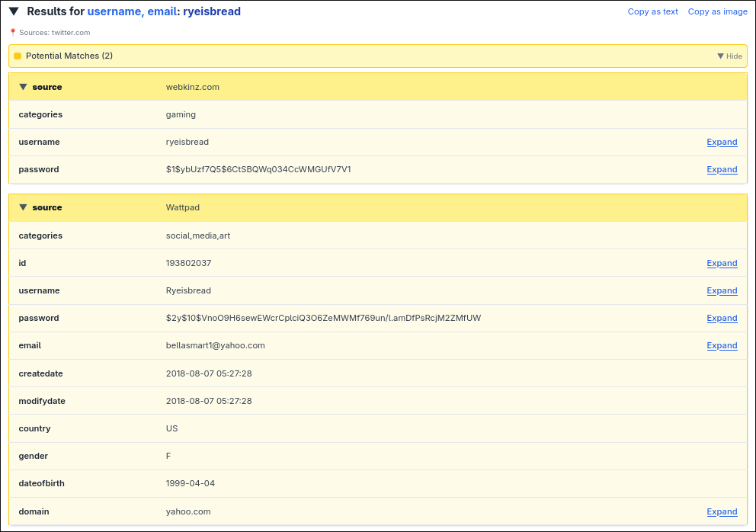The height and width of the screenshot is (532, 756).
Task: Expand the Wattpad id row
Action: [722, 263]
